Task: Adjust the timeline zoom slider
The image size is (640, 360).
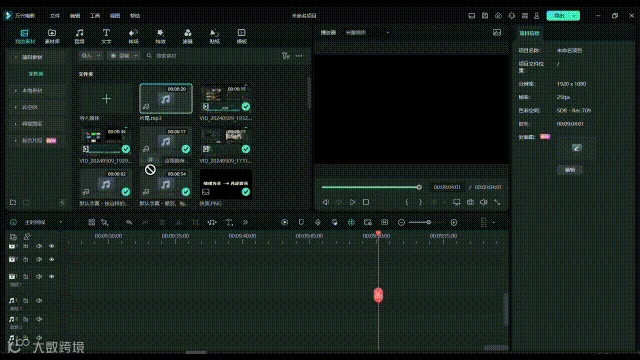Action: pyautogui.click(x=427, y=222)
